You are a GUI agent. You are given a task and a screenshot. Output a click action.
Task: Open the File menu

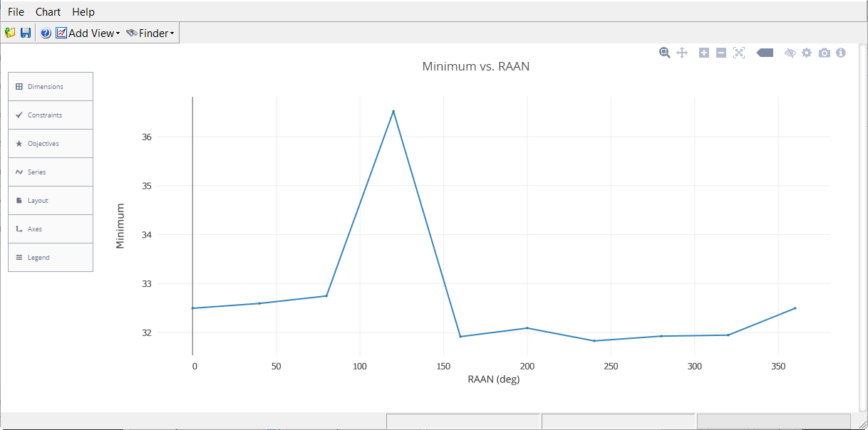click(16, 12)
